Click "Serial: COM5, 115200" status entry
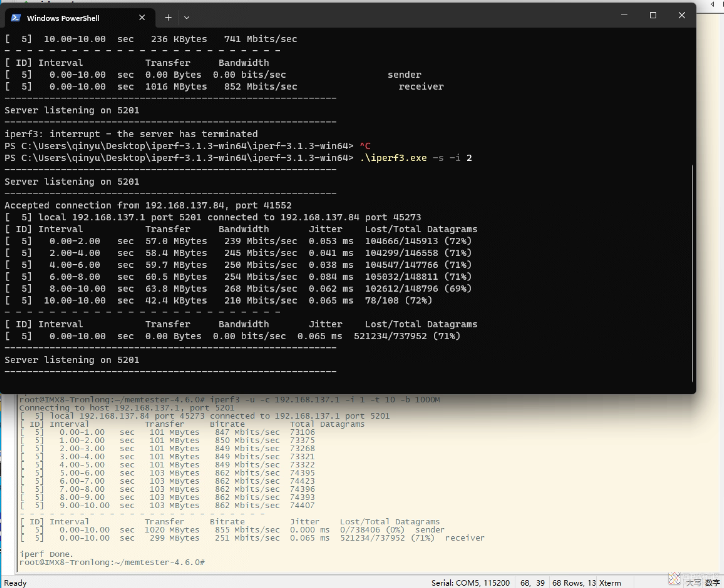724x588 pixels. 470,583
